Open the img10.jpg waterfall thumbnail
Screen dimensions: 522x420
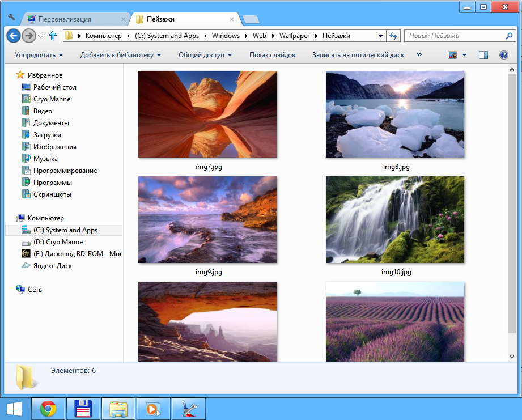(x=394, y=220)
